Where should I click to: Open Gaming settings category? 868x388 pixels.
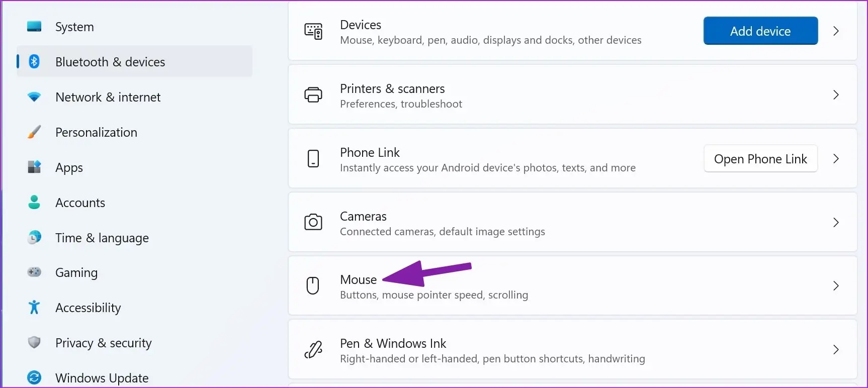coord(134,272)
